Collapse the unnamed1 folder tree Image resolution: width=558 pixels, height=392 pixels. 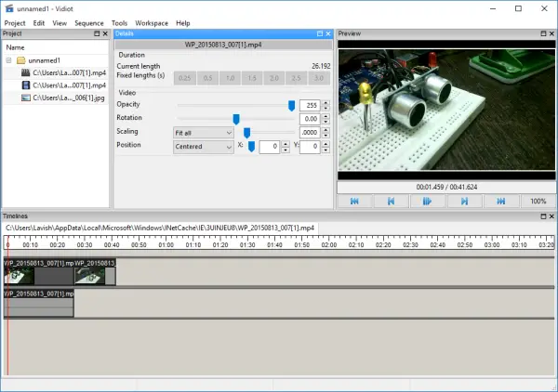(8, 59)
